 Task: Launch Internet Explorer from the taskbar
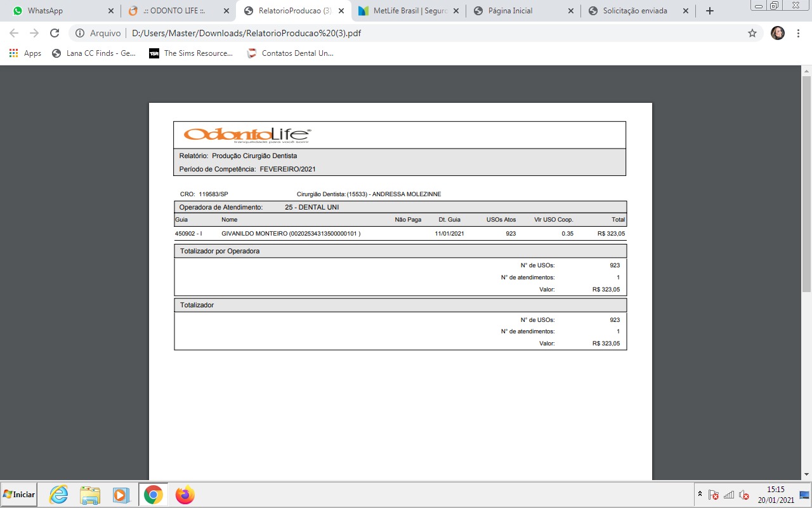pos(58,495)
